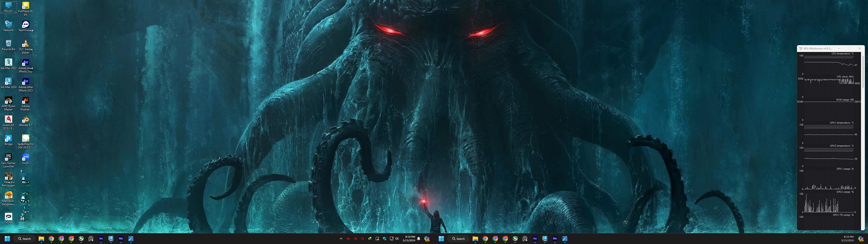Open the volume speaker tray icon

[x=397, y=239]
